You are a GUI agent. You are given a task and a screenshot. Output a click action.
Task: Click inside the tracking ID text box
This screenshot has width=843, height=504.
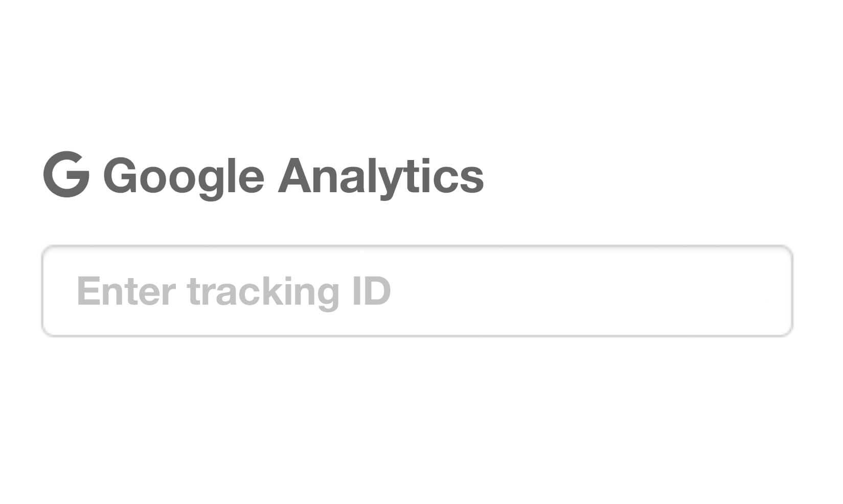coord(417,291)
